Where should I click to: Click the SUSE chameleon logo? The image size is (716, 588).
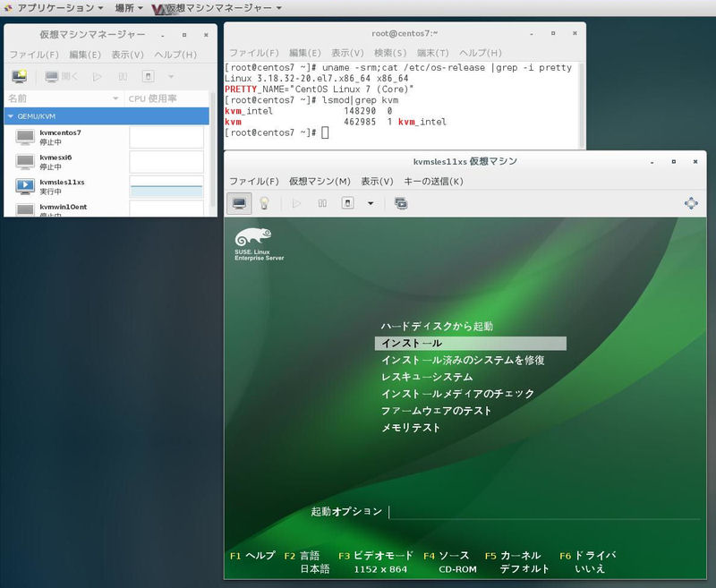[x=253, y=237]
